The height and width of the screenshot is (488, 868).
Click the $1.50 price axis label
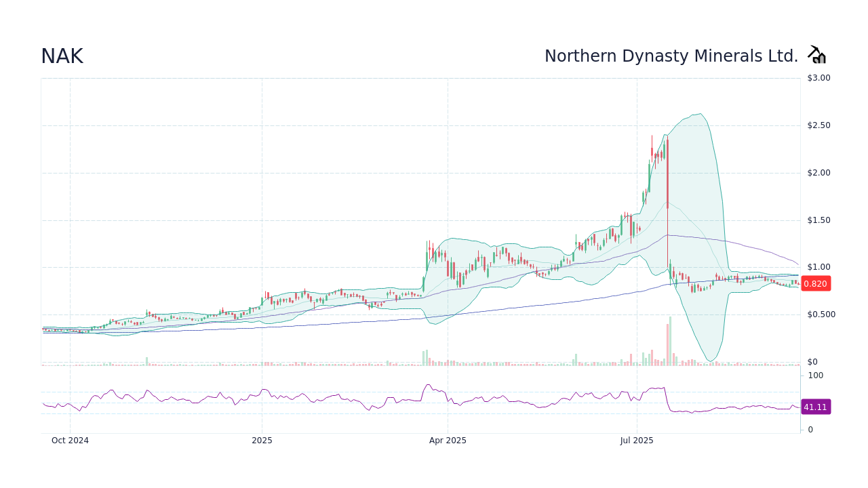point(819,220)
